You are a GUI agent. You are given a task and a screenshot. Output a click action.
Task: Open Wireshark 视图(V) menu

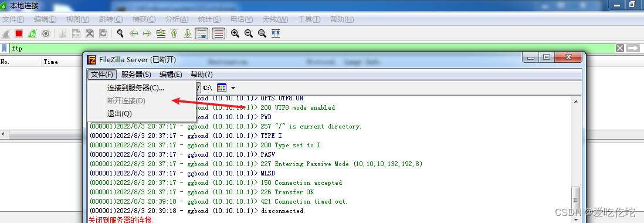click(77, 19)
